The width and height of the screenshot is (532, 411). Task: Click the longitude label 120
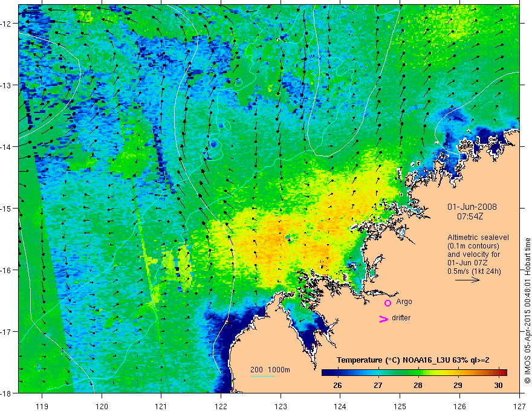point(102,406)
